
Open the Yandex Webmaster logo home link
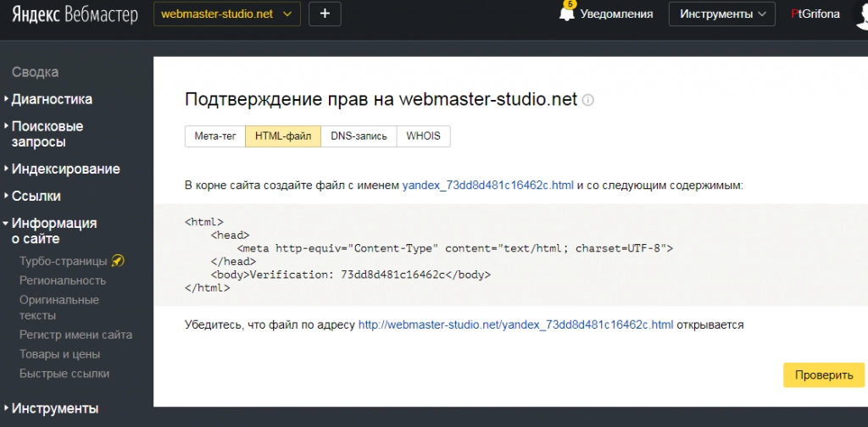coord(75,14)
